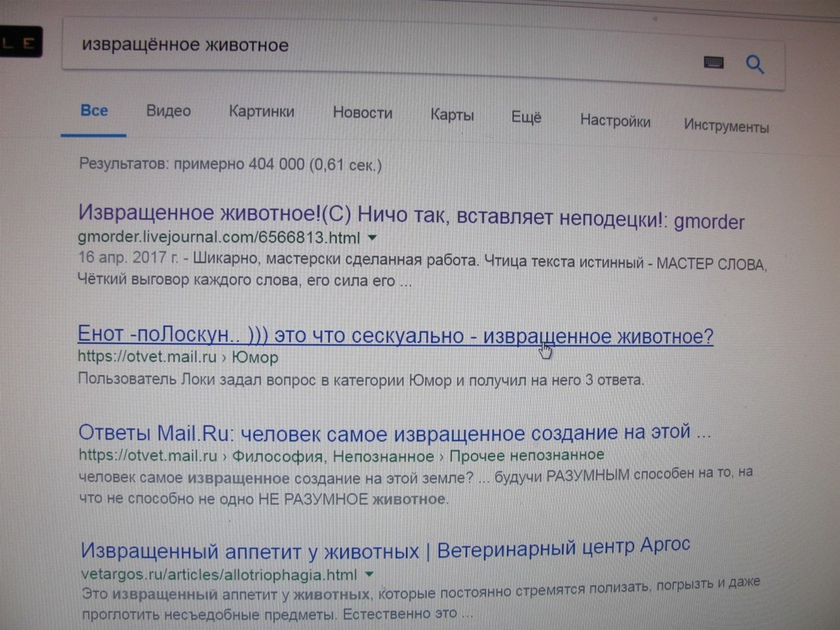Select the Все tab
Image resolution: width=840 pixels, height=630 pixels.
tap(94, 111)
